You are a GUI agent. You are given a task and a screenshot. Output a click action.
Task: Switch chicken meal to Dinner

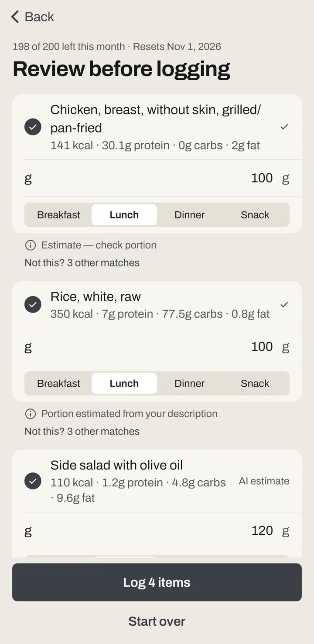pos(189,215)
